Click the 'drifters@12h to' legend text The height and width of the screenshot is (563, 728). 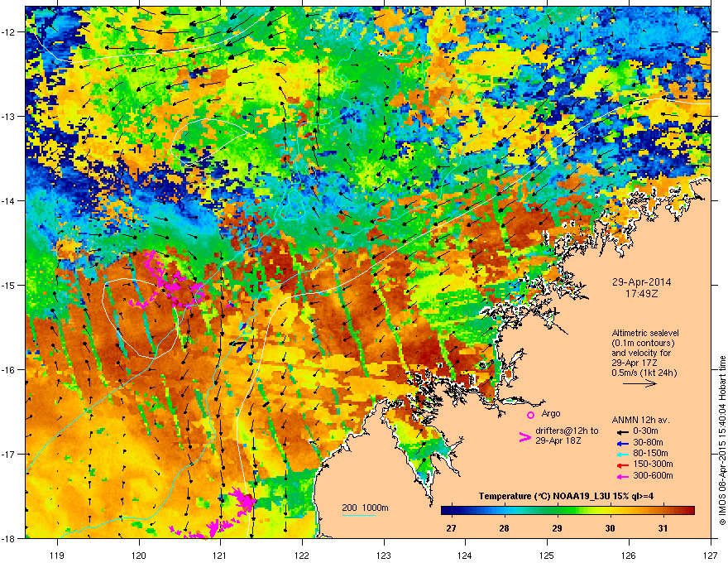click(x=567, y=431)
